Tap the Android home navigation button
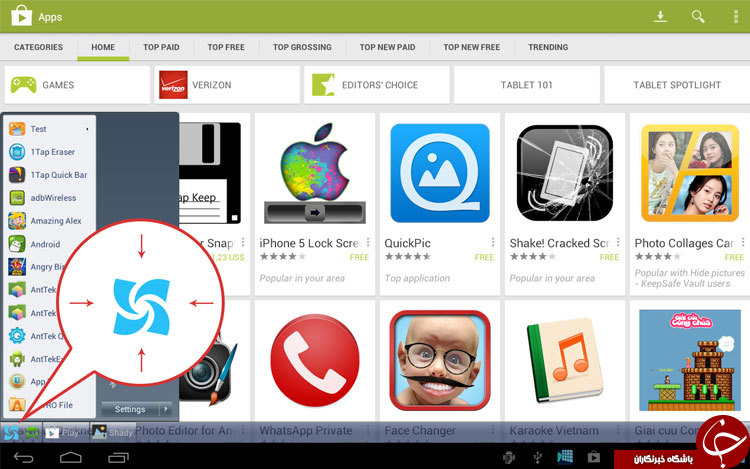This screenshot has height=469, width=750. [71, 458]
